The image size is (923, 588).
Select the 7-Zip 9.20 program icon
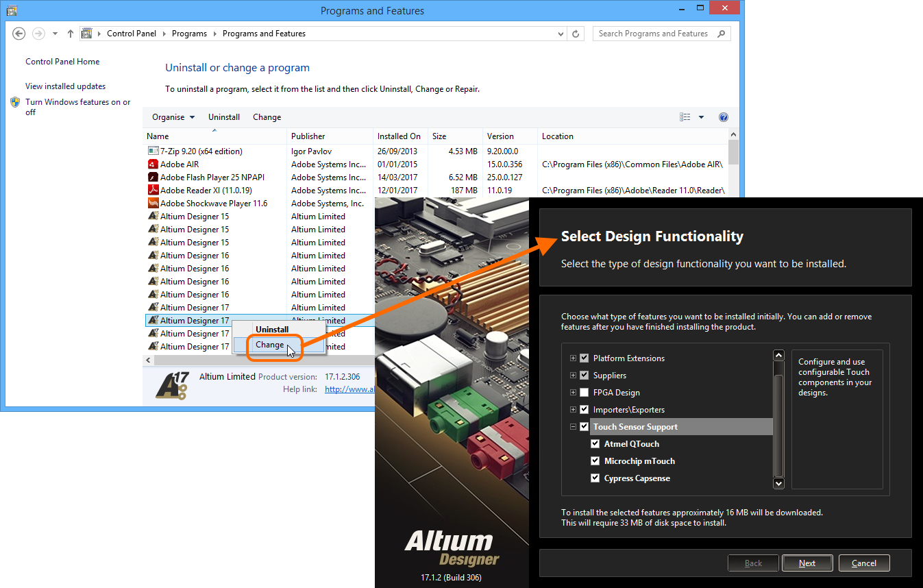tap(153, 151)
